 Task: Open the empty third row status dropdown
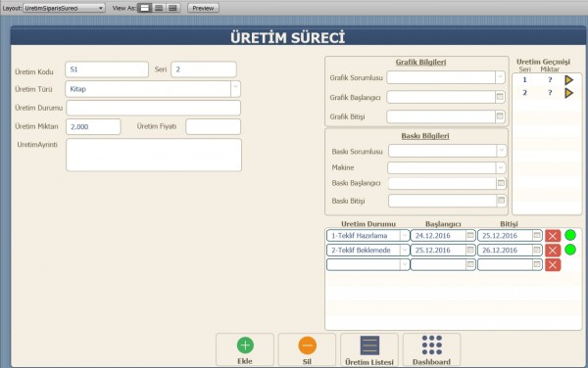[x=404, y=264]
